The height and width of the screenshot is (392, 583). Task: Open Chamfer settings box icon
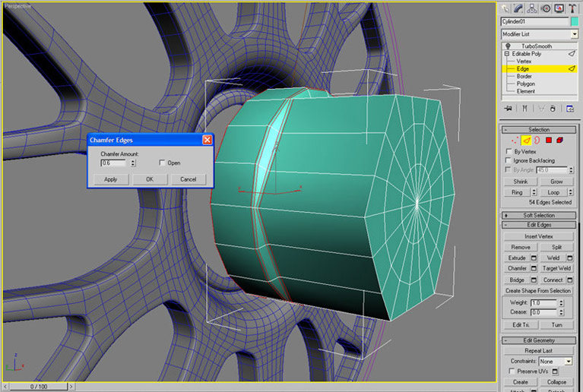tap(533, 268)
